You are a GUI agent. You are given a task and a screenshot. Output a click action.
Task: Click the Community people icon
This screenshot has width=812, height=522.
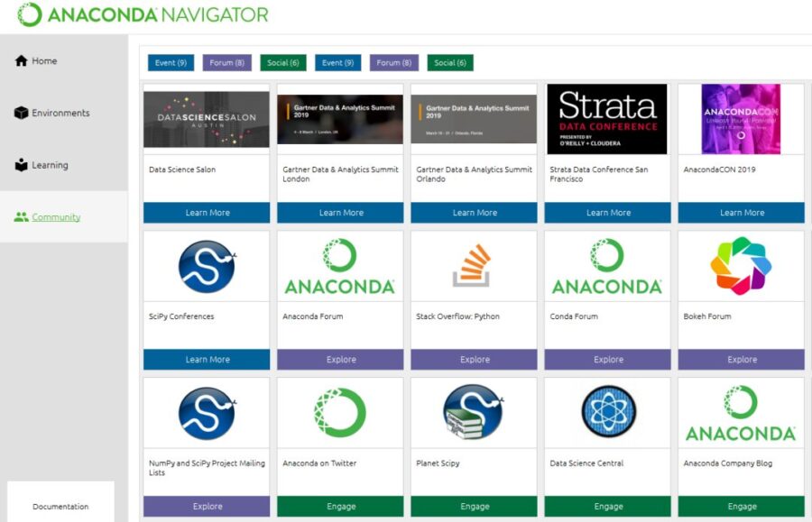tap(22, 217)
